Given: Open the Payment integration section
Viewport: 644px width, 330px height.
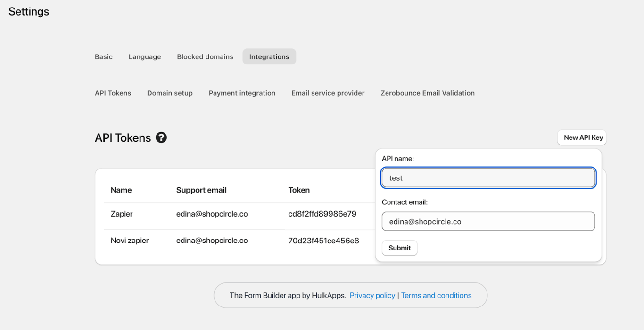Looking at the screenshot, I should click(x=242, y=93).
